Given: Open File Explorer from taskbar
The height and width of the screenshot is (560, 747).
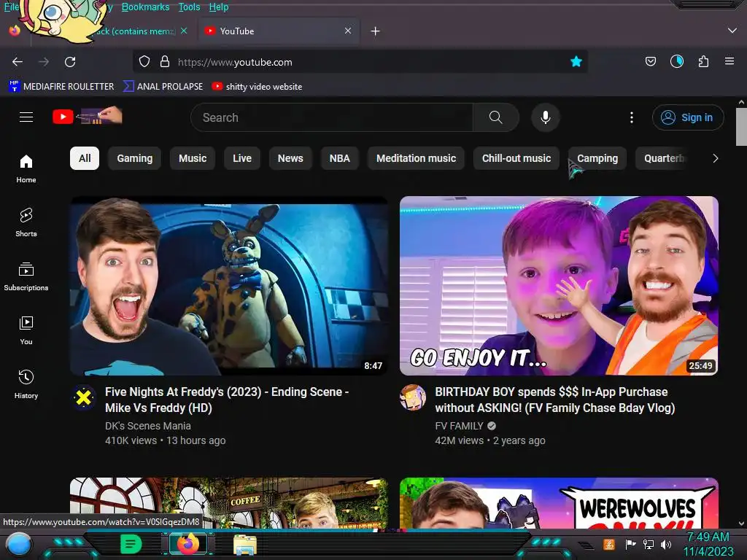Looking at the screenshot, I should click(245, 545).
